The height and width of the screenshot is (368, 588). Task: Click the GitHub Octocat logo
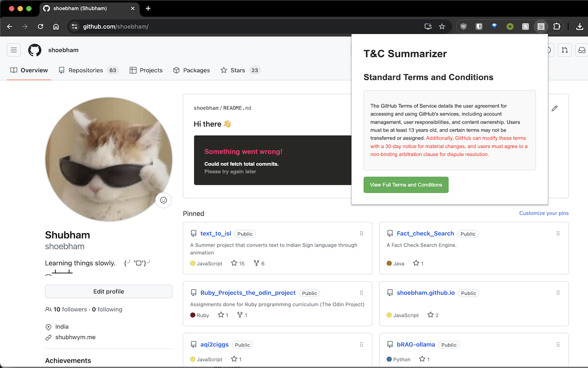(35, 50)
